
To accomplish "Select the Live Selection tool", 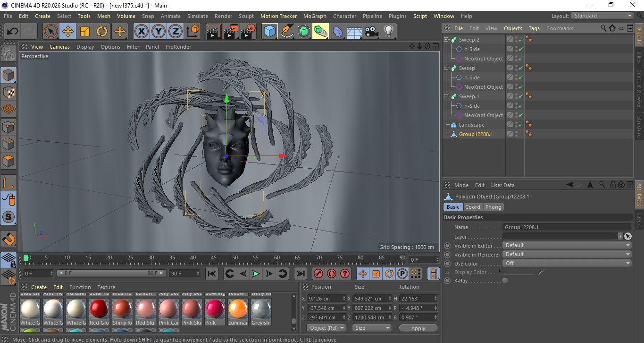I will (51, 32).
